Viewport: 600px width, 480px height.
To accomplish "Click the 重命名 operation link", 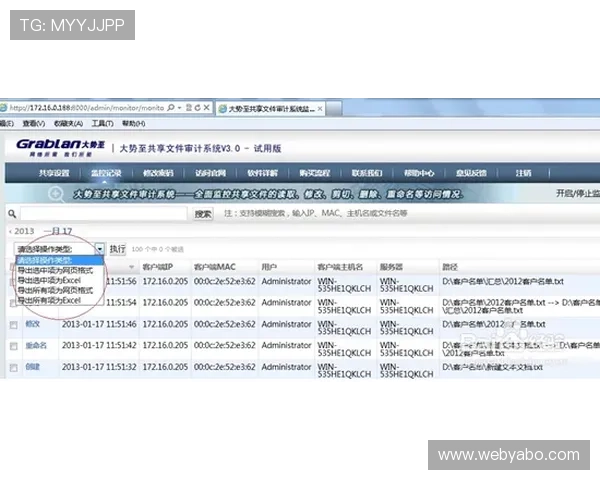I will 36,346.
